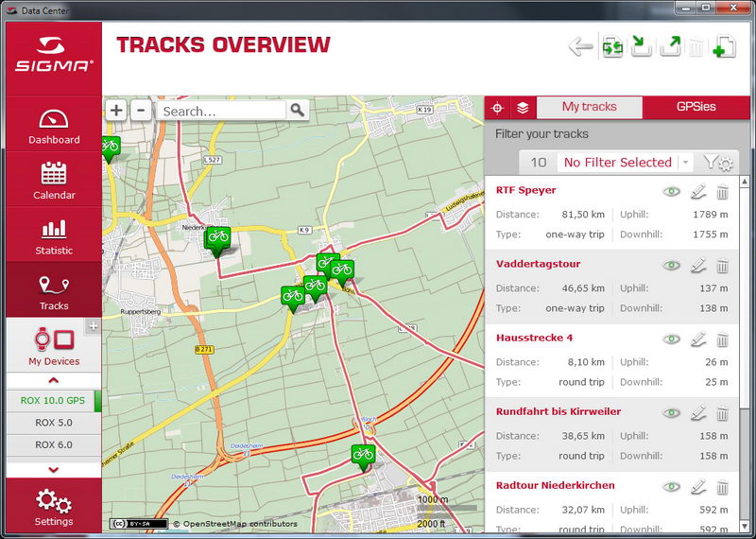The height and width of the screenshot is (539, 756).
Task: Click the greyed trash toolbar icon
Action: 696,48
